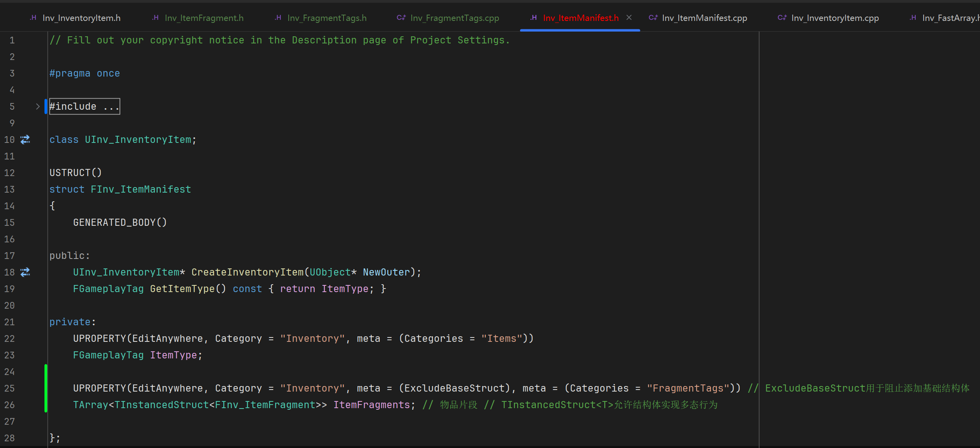Click the green change marker beside line 25
This screenshot has height=448, width=980.
[x=46, y=388]
